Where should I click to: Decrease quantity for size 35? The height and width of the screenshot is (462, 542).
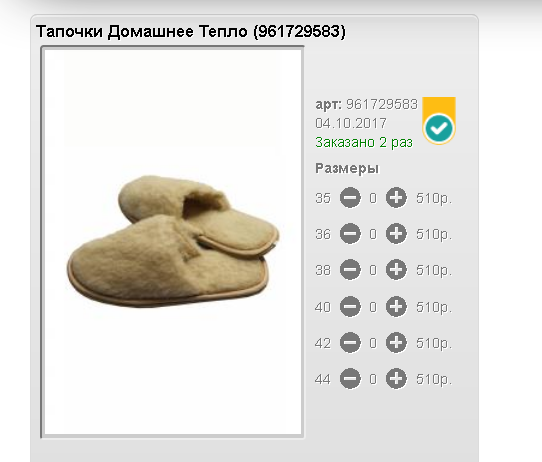click(350, 198)
